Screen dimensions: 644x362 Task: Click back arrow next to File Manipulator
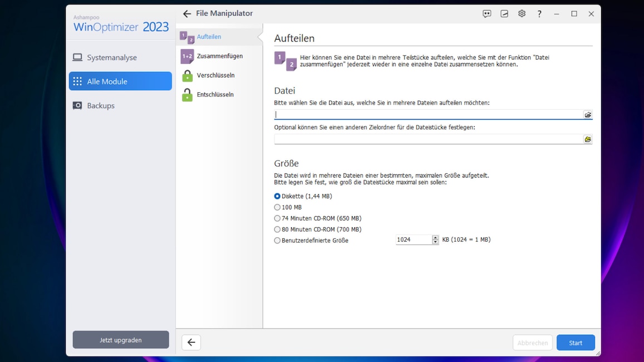pyautogui.click(x=187, y=14)
